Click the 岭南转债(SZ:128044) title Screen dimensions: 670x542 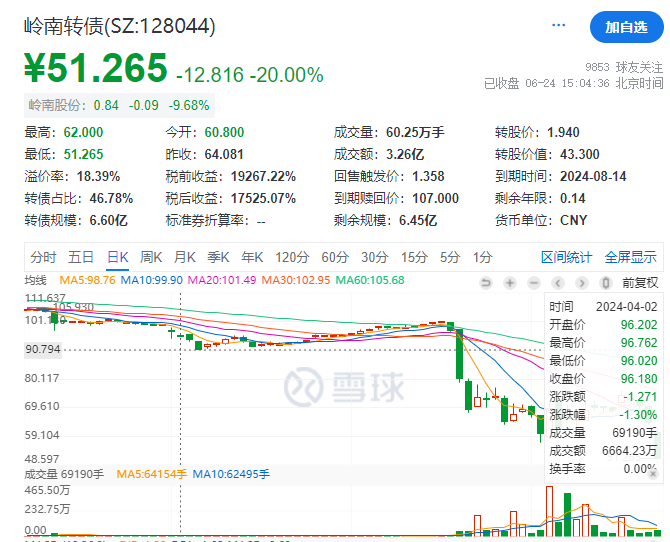(x=120, y=26)
